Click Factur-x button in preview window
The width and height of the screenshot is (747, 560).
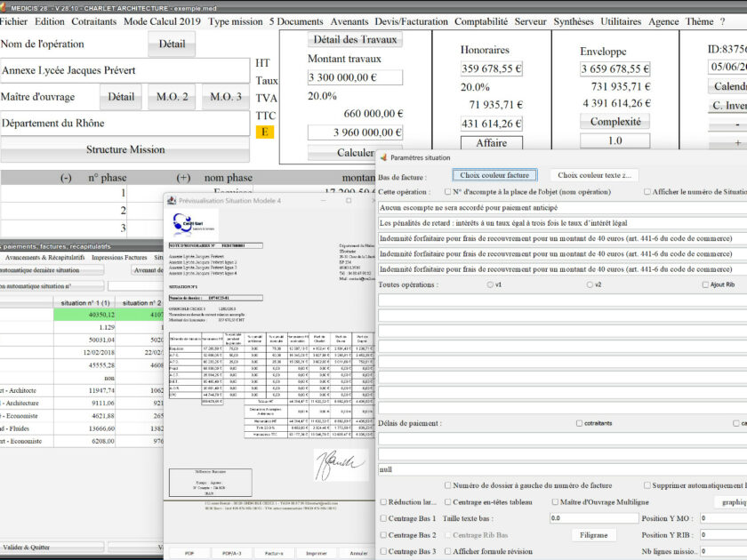[x=274, y=553]
